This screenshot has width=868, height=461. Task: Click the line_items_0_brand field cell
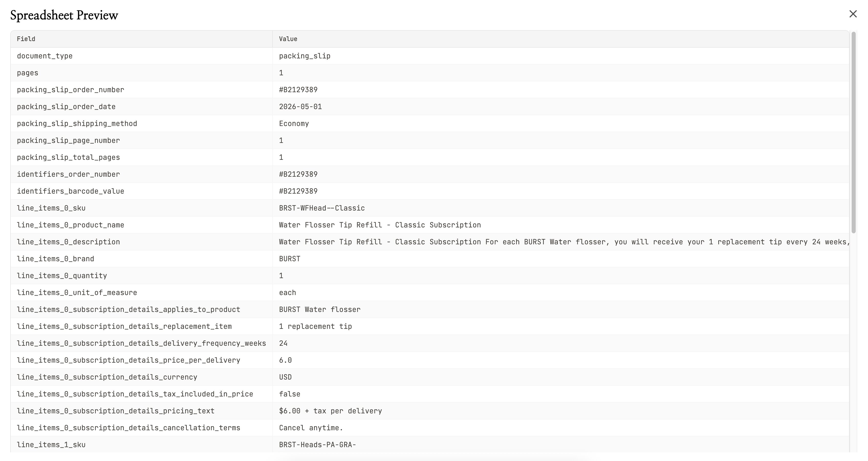click(x=142, y=259)
